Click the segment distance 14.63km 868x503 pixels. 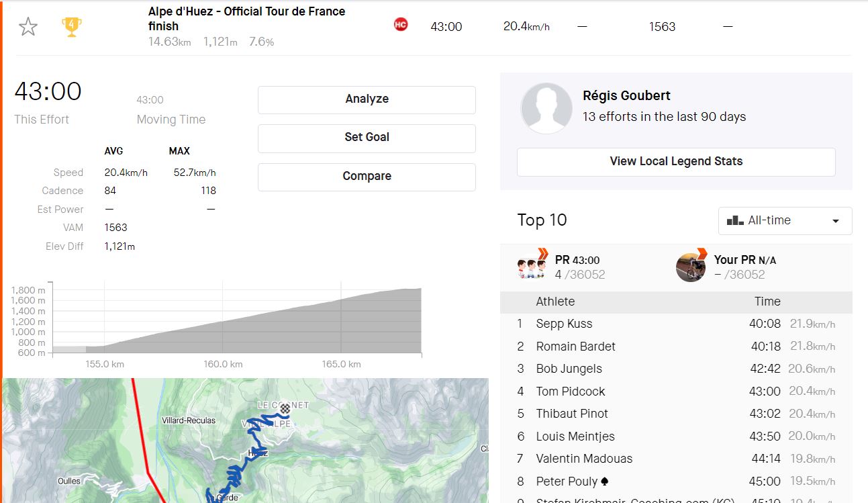(170, 42)
